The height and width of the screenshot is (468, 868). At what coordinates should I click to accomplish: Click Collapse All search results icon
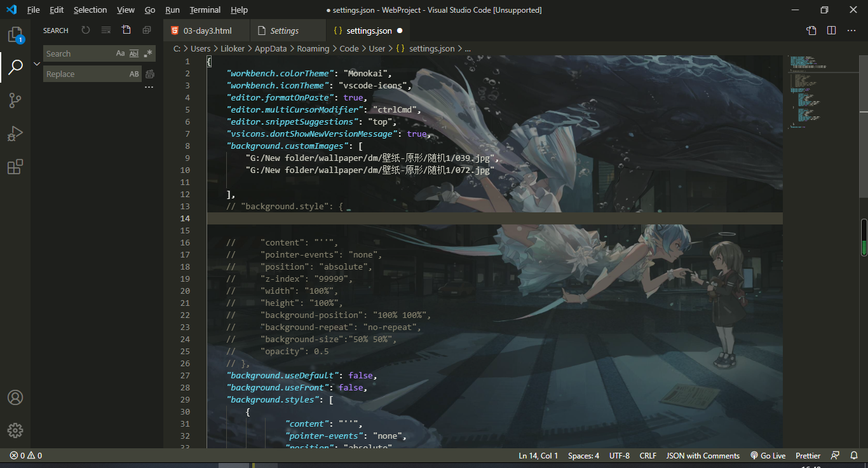147,30
